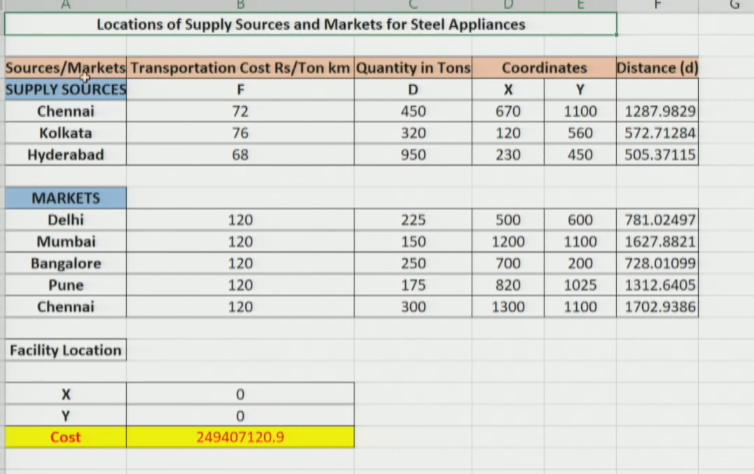
Task: Click the D column-label cell under Quantity
Action: (413, 89)
